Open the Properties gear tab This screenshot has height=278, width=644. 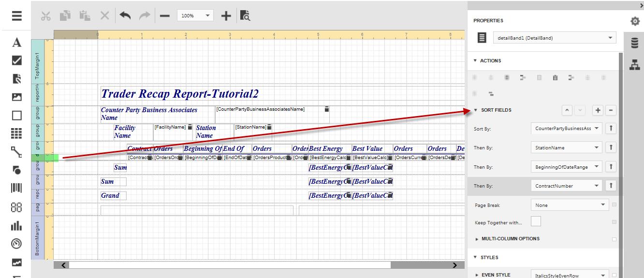pos(635,21)
